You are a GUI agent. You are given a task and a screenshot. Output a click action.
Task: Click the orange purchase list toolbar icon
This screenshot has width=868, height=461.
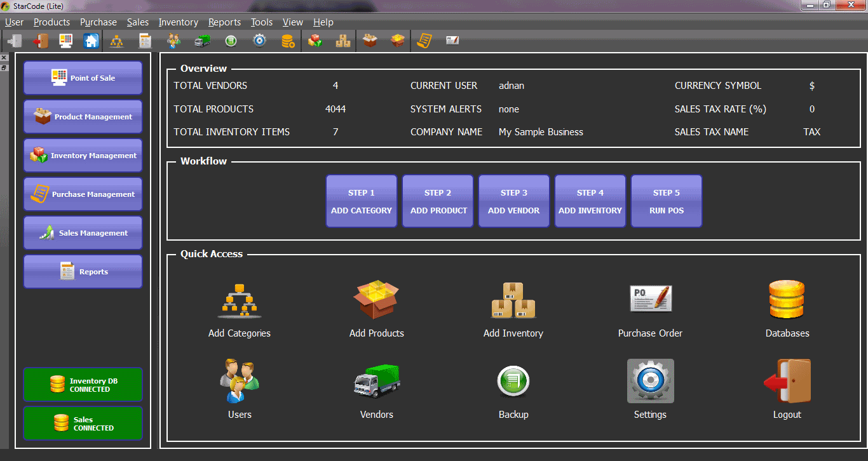coord(424,41)
